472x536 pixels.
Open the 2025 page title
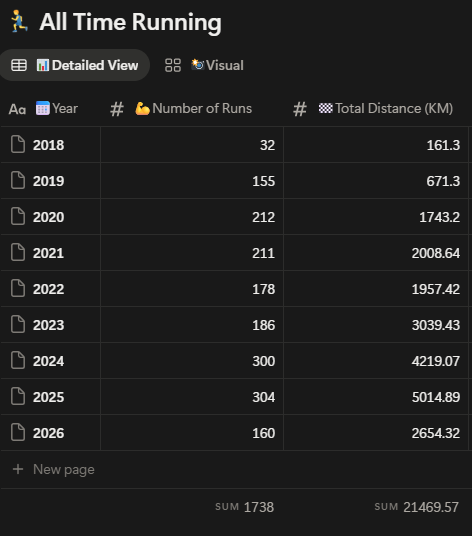[x=49, y=397]
